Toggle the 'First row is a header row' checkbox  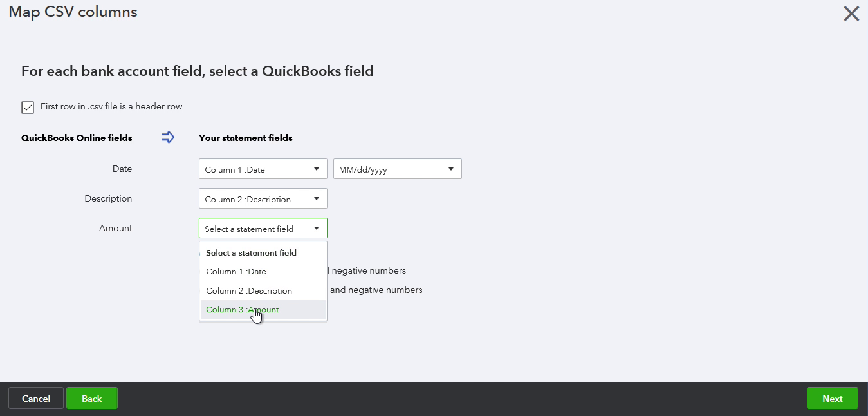28,108
